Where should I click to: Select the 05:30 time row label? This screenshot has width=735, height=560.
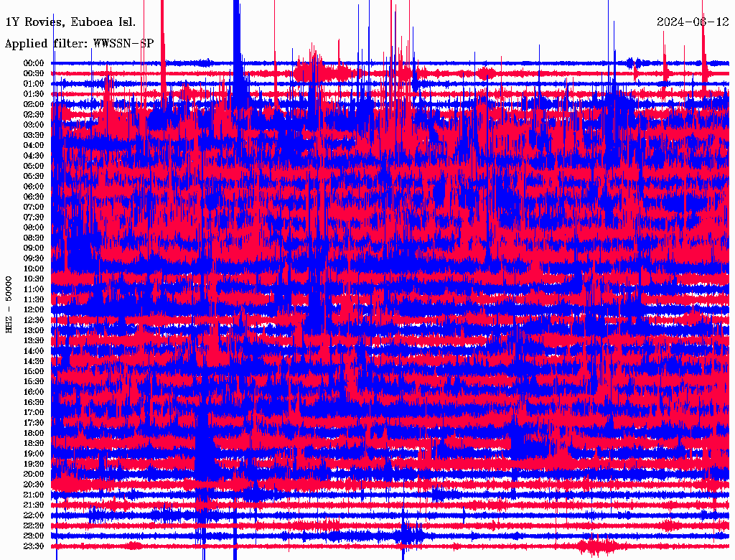point(34,176)
